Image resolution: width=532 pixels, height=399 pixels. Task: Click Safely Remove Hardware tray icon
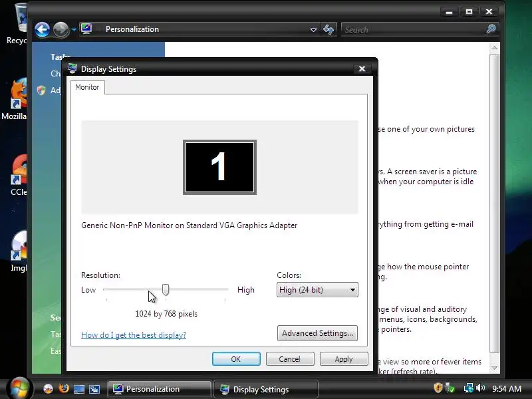coord(450,388)
